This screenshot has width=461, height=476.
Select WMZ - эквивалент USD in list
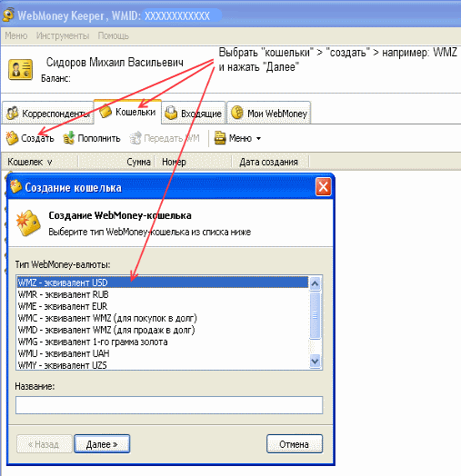coord(163,283)
